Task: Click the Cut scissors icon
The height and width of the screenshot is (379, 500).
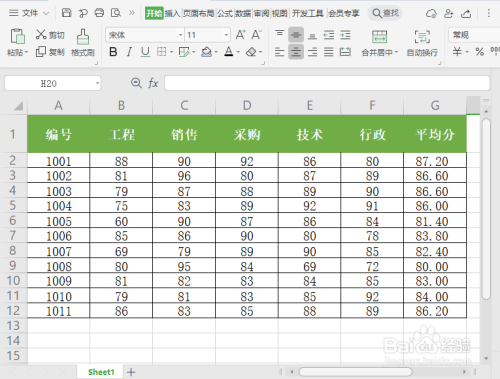Action: point(41,34)
